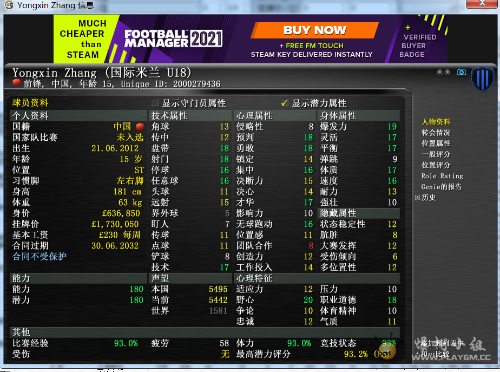
Task: Open the 转会情况 section
Action: click(436, 133)
